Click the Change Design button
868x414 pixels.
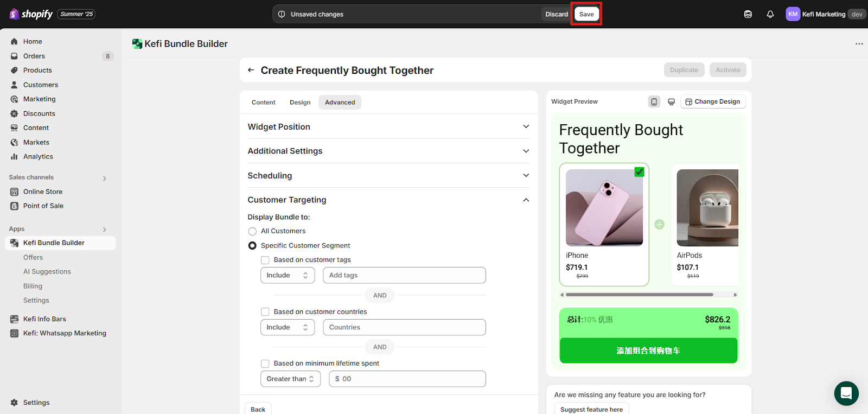713,101
